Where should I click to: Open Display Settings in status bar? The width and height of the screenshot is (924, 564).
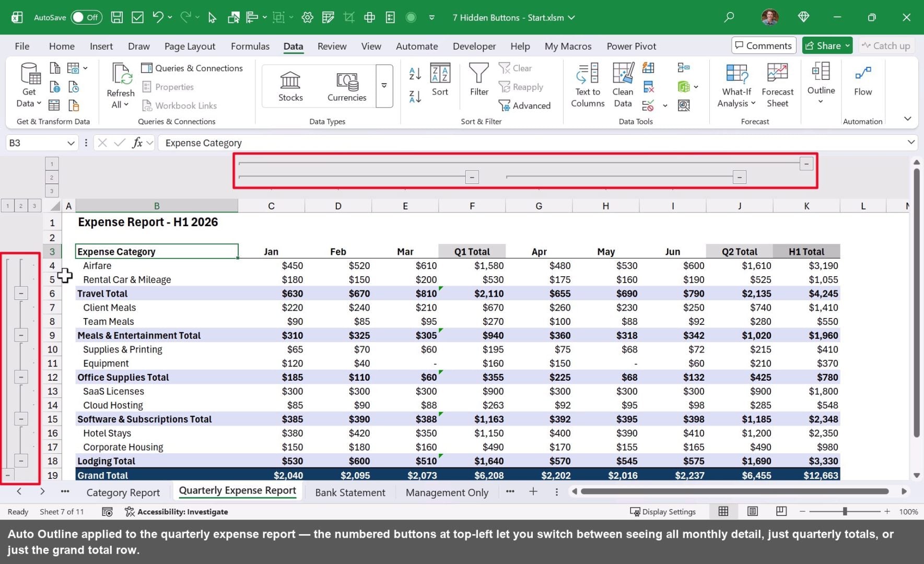pos(663,512)
